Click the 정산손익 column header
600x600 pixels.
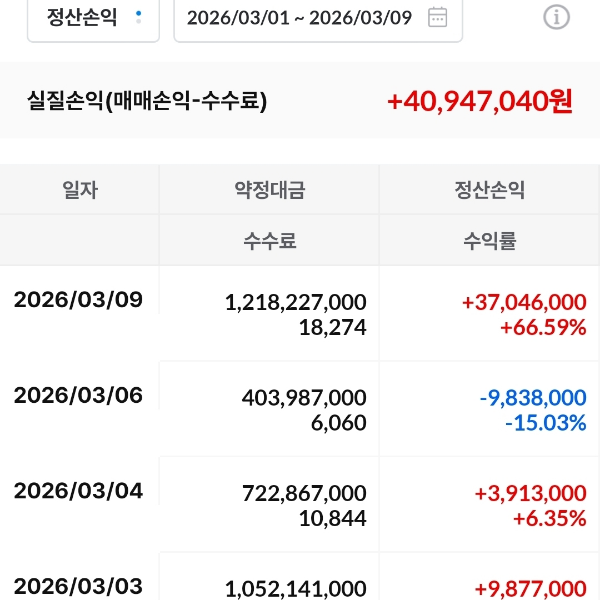click(x=489, y=190)
